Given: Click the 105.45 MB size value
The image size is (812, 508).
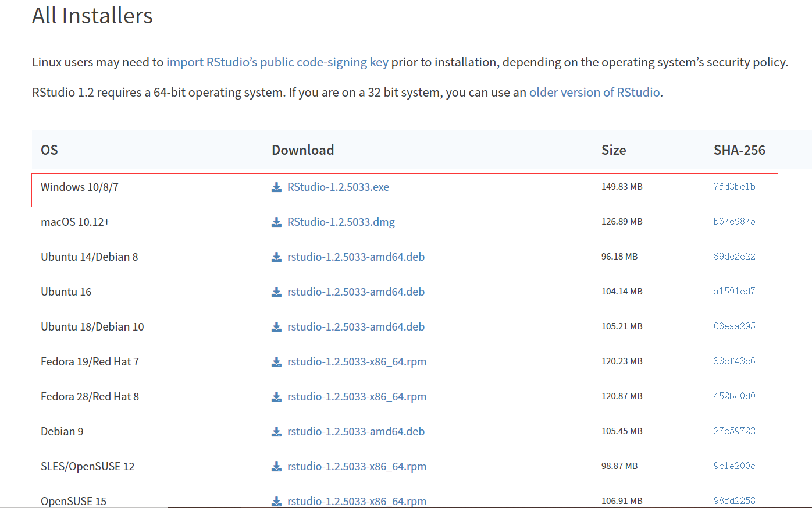Looking at the screenshot, I should [622, 431].
